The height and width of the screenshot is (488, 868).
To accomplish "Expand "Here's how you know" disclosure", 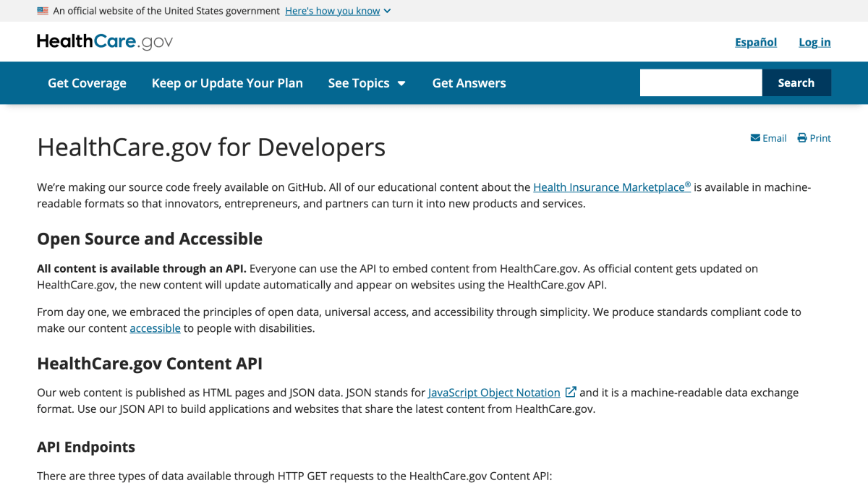I will tap(338, 11).
